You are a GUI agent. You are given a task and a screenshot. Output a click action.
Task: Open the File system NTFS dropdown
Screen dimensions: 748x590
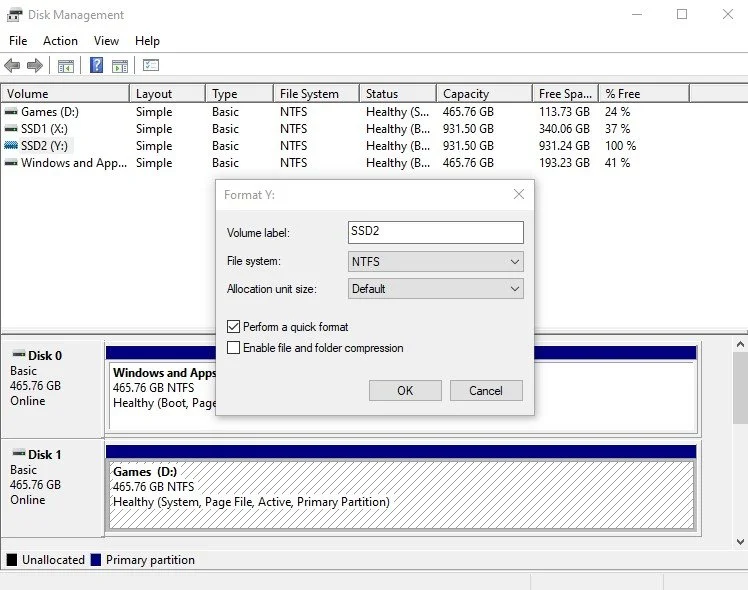(x=436, y=261)
